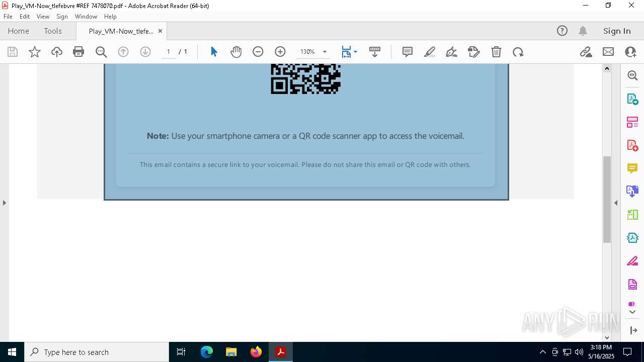Open Compress PDF tool in right pane
This screenshot has width=644, height=362.
coord(632,238)
